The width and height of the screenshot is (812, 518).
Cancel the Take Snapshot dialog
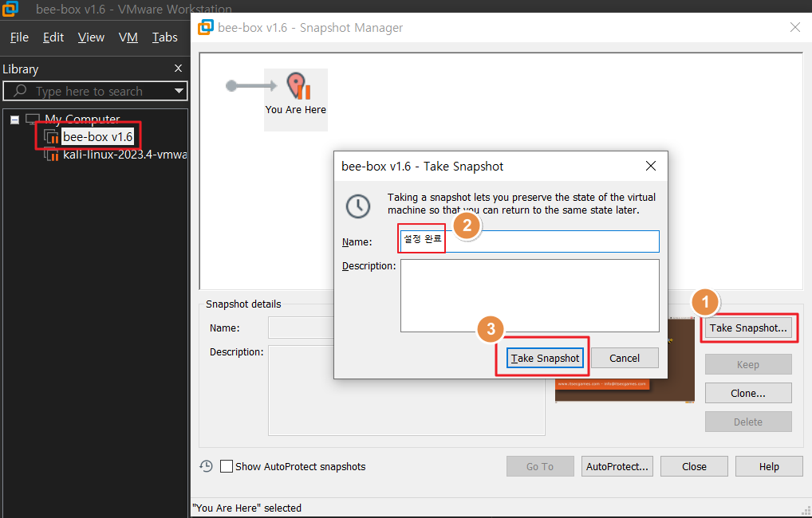[x=625, y=358]
